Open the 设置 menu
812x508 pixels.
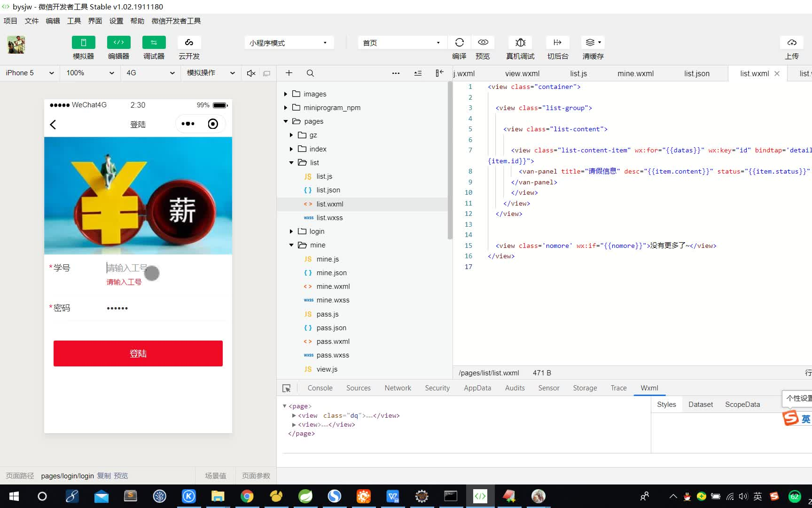point(116,21)
